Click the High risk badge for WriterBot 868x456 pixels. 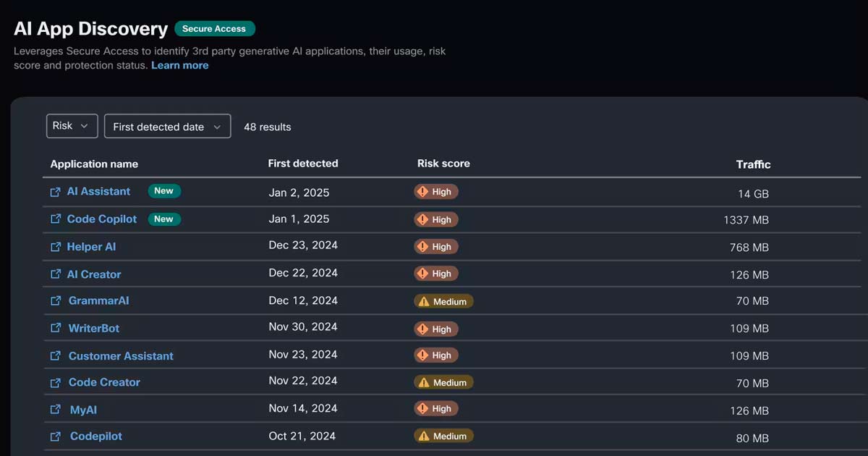[436, 329]
